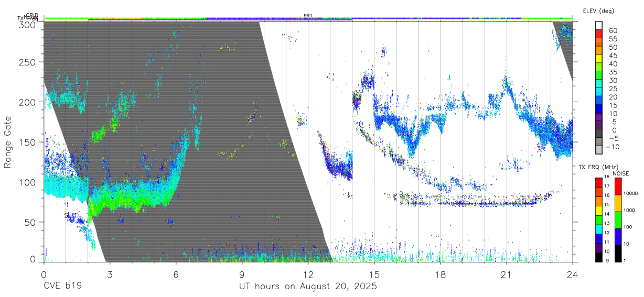Screen dimensions: 644x297
Task: Click tick label '24' on the UT hours axis
Action: [x=572, y=273]
